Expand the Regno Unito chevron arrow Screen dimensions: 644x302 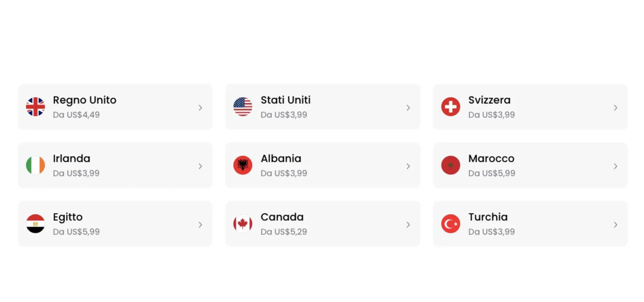click(200, 108)
